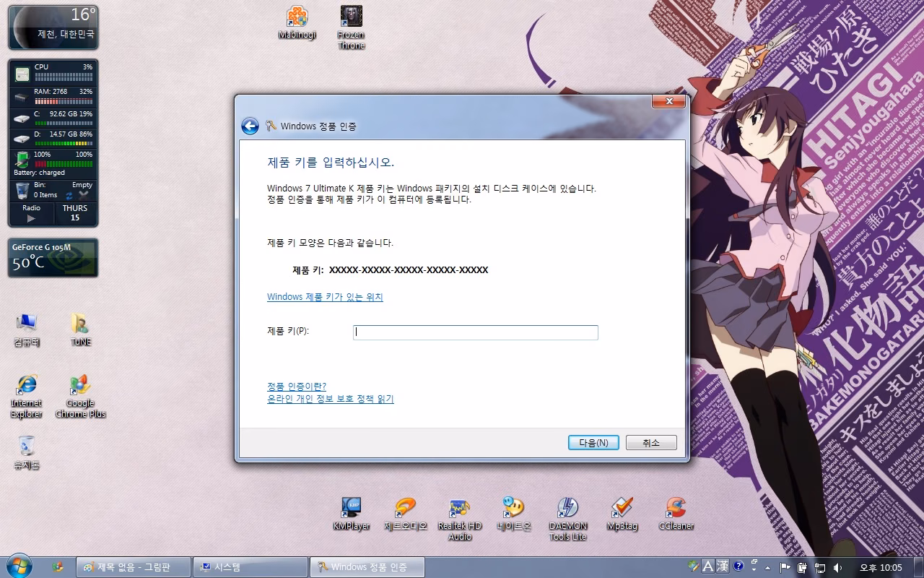The height and width of the screenshot is (578, 924).
Task: Select the Realtek HD Audio shortcut
Action: (x=460, y=519)
